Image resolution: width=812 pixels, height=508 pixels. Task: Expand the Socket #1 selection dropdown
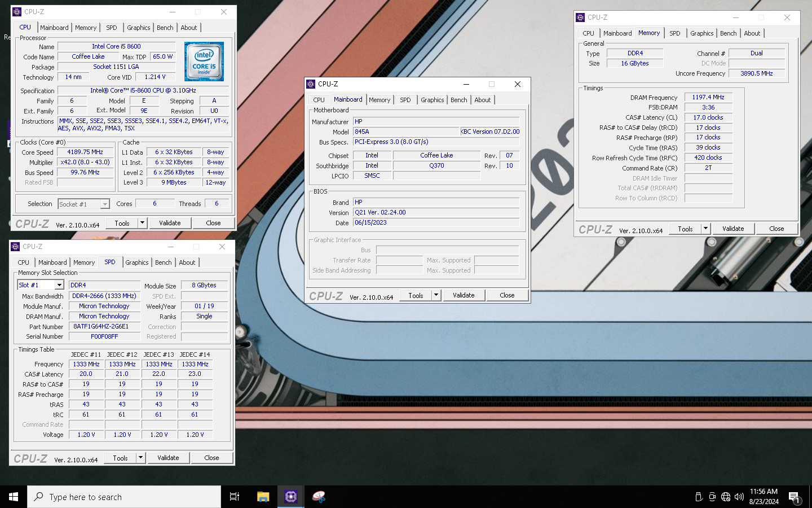click(105, 204)
